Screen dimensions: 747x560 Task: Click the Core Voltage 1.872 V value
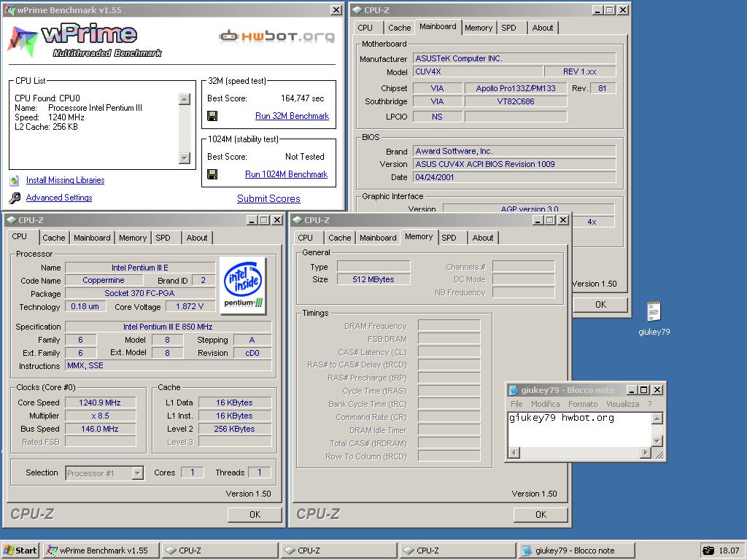pos(190,306)
